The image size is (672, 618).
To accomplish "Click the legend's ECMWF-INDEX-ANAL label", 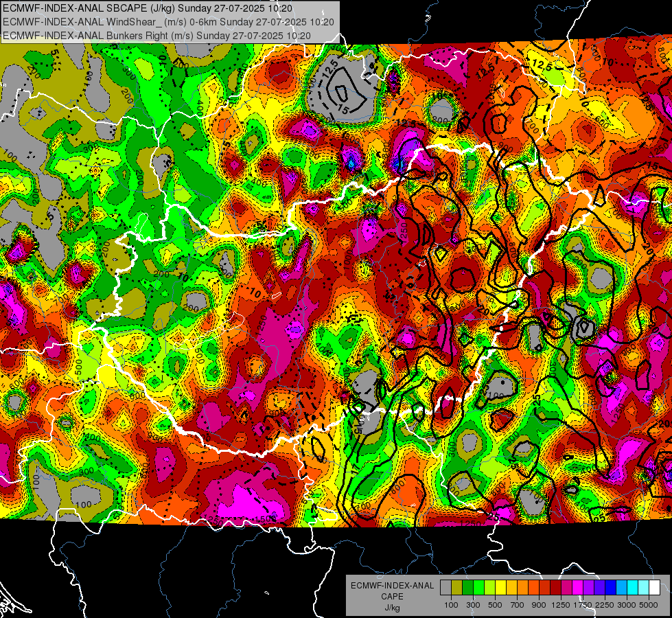I will pyautogui.click(x=392, y=586).
